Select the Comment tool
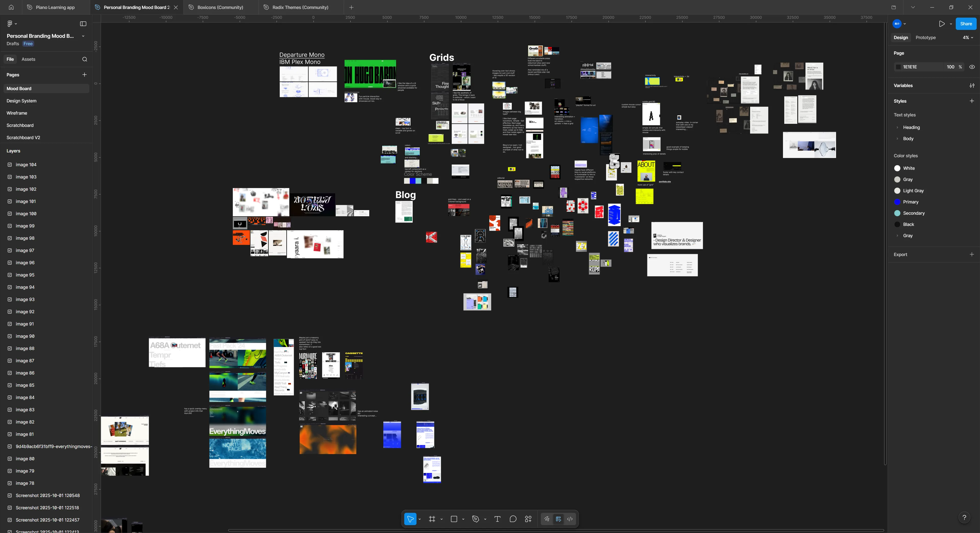The height and width of the screenshot is (533, 980). 513,518
